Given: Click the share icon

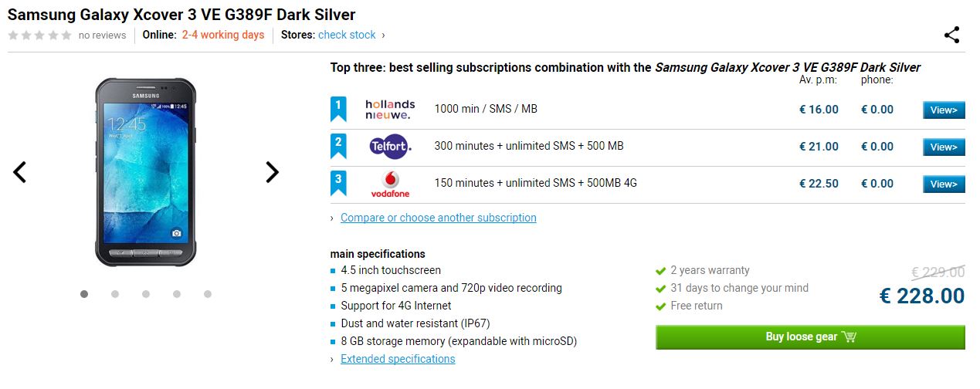Looking at the screenshot, I should tap(951, 35).
